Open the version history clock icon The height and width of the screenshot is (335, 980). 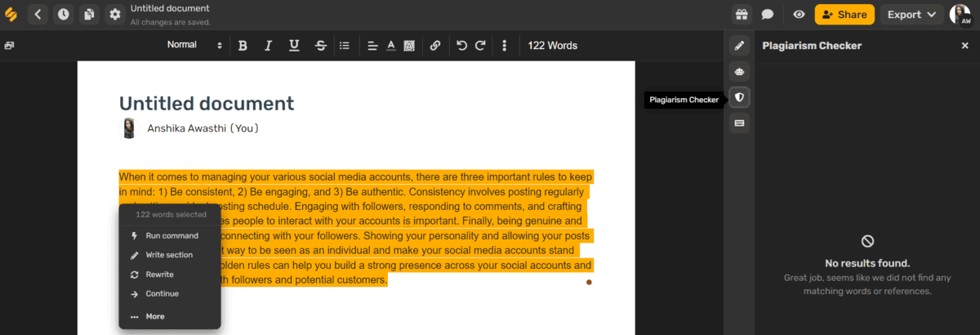64,15
